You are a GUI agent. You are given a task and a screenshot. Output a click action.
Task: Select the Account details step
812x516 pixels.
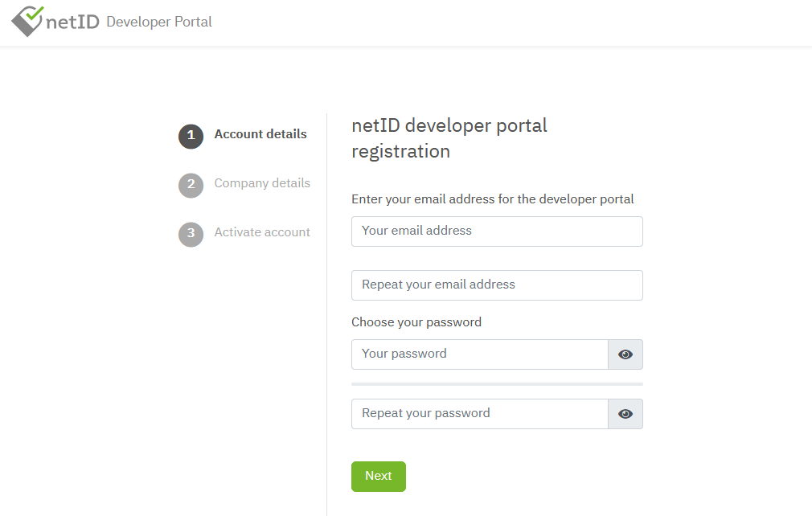[x=260, y=134]
